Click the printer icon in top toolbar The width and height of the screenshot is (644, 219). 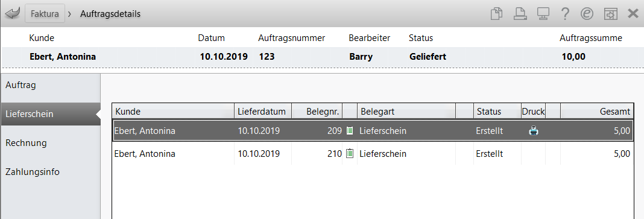tap(520, 14)
